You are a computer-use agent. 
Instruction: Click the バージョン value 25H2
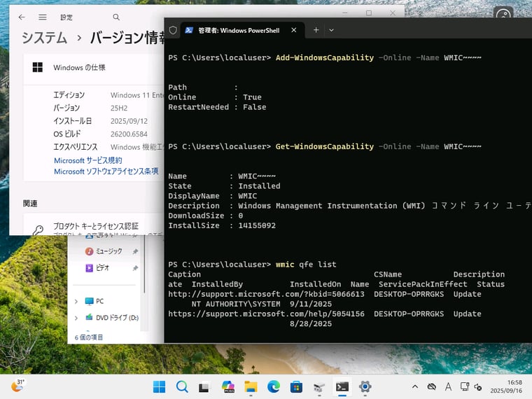pyautogui.click(x=119, y=108)
